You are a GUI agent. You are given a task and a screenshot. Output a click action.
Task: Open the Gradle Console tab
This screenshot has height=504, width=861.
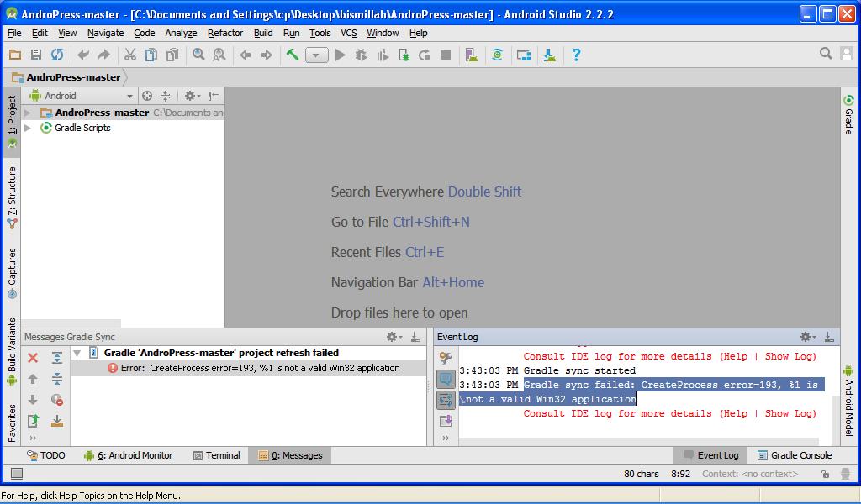795,455
